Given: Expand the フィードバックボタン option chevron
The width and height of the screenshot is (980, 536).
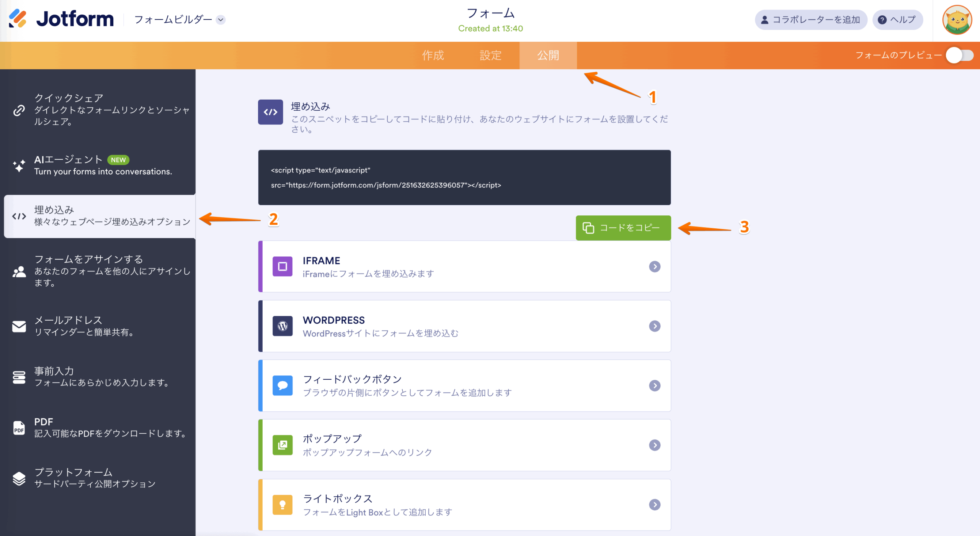Looking at the screenshot, I should click(655, 385).
